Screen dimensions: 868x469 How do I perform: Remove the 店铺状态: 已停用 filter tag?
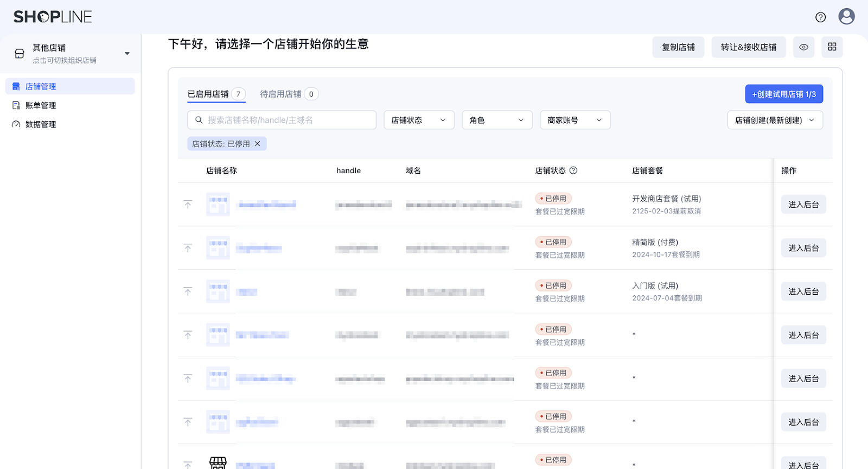[x=258, y=144]
